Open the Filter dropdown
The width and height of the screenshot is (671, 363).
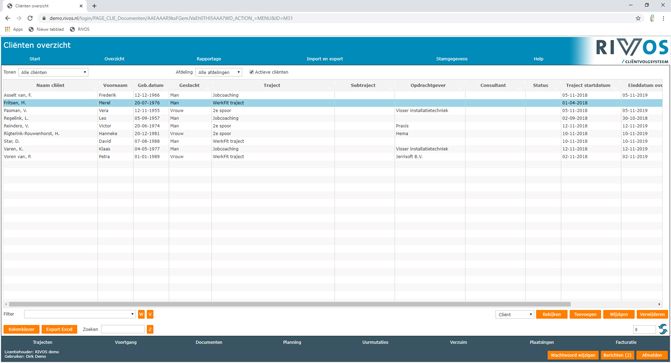click(80, 314)
